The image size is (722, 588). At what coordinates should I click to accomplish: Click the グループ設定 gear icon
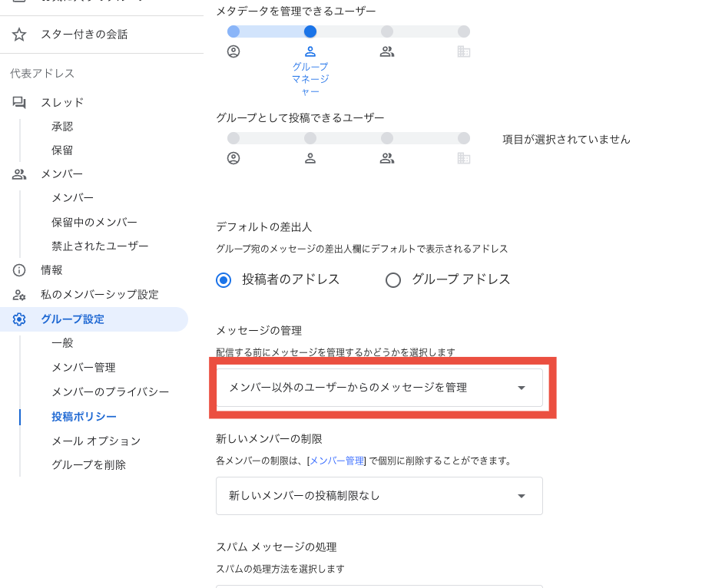pyautogui.click(x=19, y=319)
